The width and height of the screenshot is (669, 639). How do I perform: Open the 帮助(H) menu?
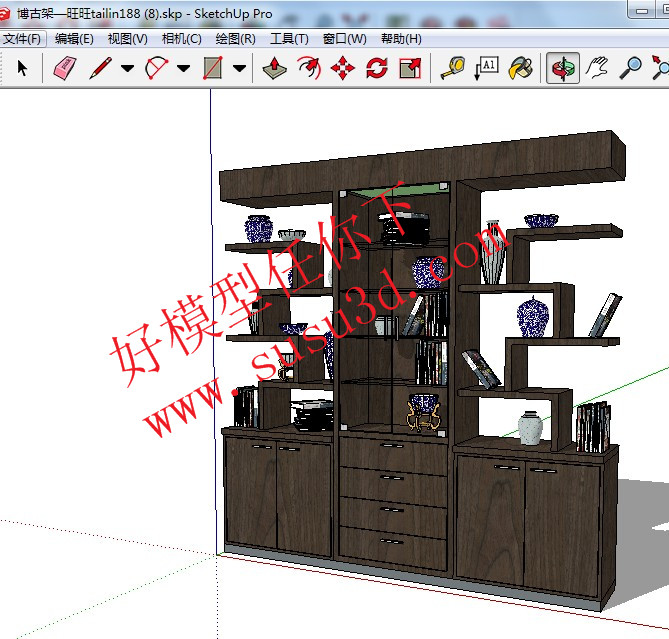click(x=401, y=39)
